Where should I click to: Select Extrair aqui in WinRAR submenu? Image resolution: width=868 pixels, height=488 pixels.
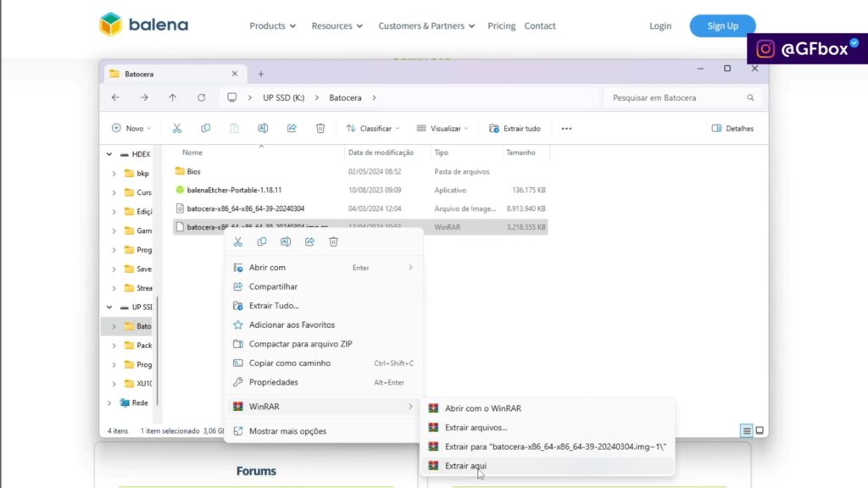[x=548, y=466]
